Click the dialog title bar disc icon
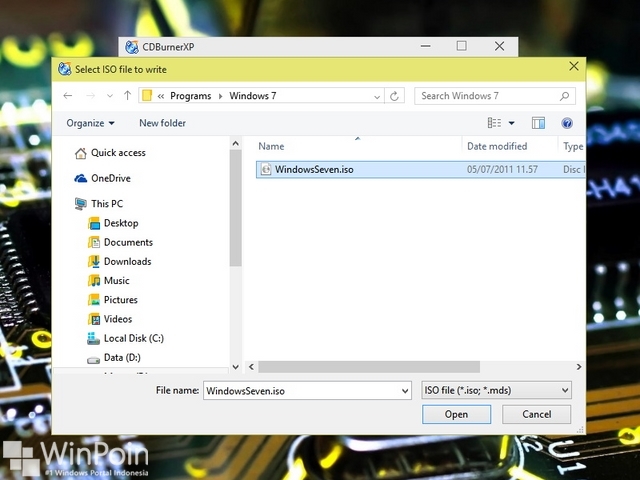The height and width of the screenshot is (480, 640). click(64, 69)
